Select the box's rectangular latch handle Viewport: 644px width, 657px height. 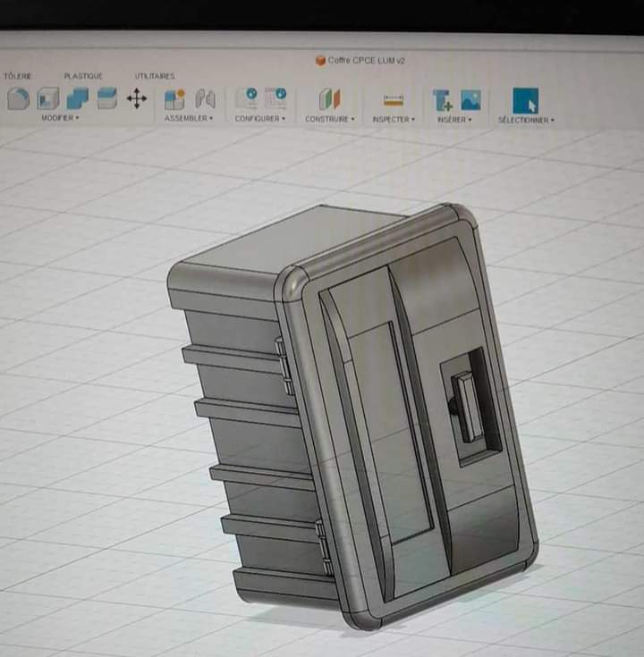(469, 407)
